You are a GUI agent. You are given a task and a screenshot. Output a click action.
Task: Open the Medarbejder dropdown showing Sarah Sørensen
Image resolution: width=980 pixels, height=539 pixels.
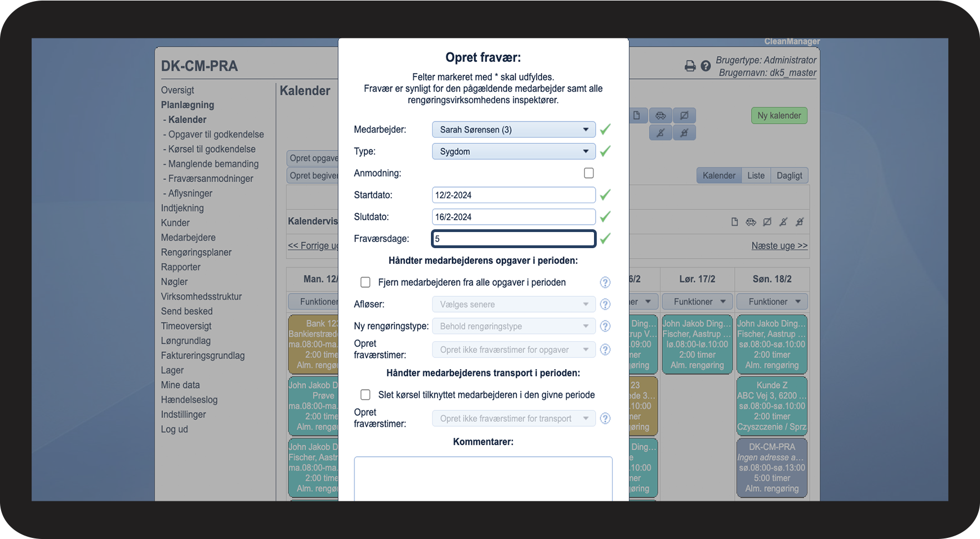[514, 129]
